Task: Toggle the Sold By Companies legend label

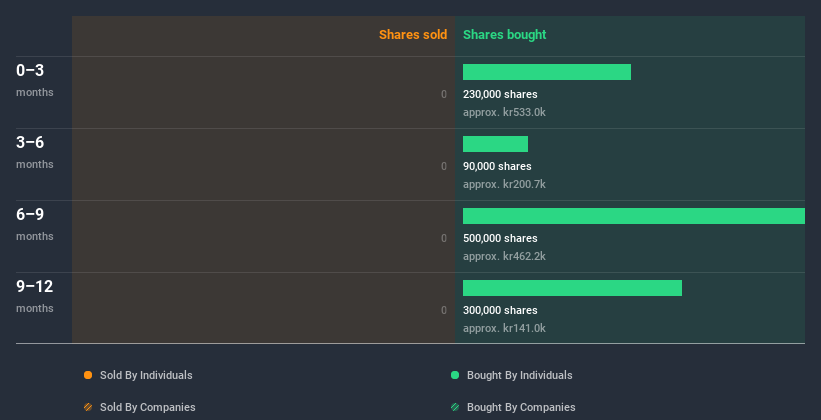Action: click(147, 407)
